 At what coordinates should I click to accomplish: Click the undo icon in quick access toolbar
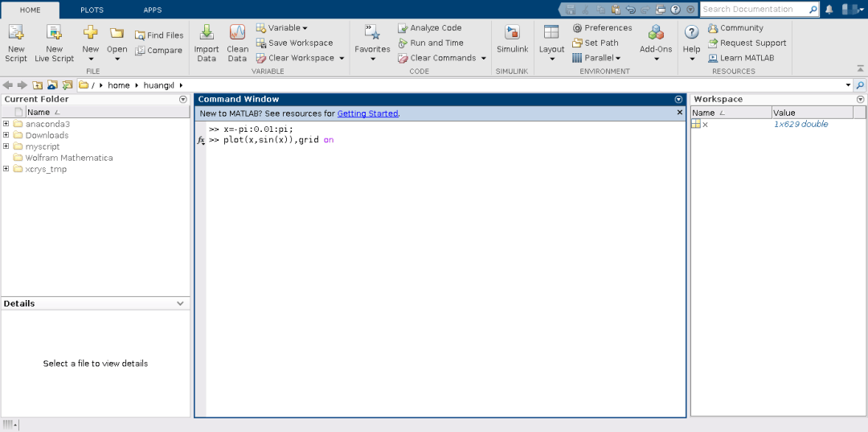pos(631,10)
